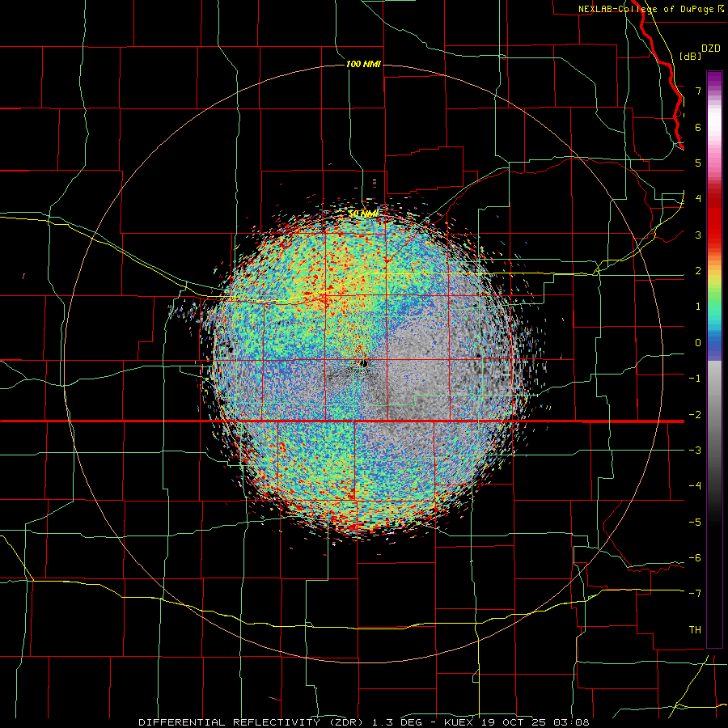The width and height of the screenshot is (728, 728).
Task: Select the -6 dB tick on color scale
Action: pos(695,558)
